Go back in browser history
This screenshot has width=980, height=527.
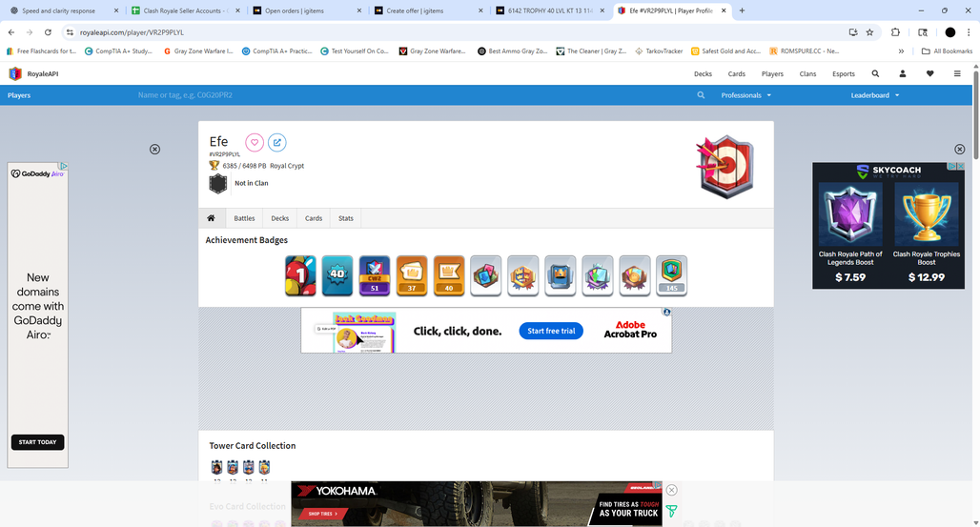pyautogui.click(x=11, y=31)
